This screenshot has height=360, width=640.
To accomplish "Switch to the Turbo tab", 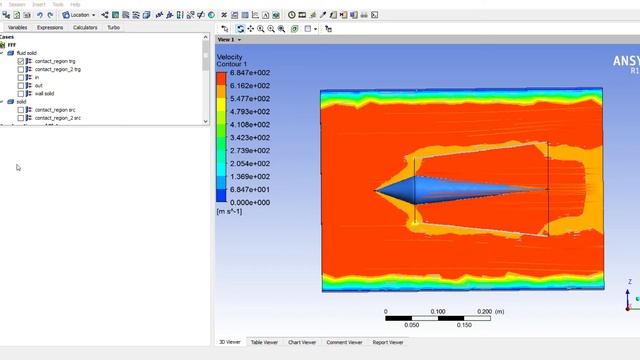I will pos(113,27).
